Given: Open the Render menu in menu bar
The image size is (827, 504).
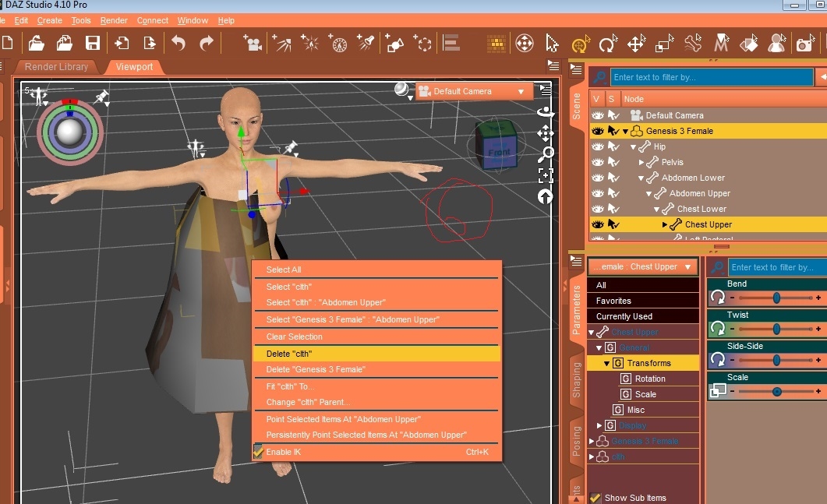Looking at the screenshot, I should [x=114, y=20].
